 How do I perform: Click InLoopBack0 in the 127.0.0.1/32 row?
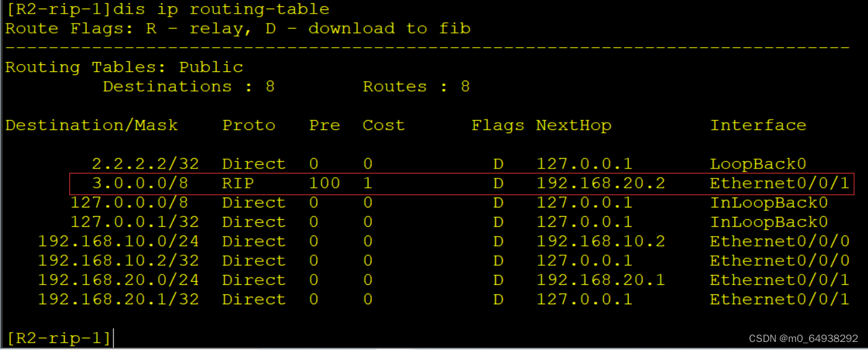point(769,222)
